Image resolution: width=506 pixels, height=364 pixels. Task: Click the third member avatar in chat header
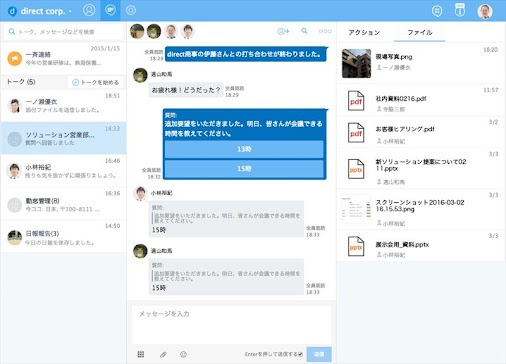point(171,31)
